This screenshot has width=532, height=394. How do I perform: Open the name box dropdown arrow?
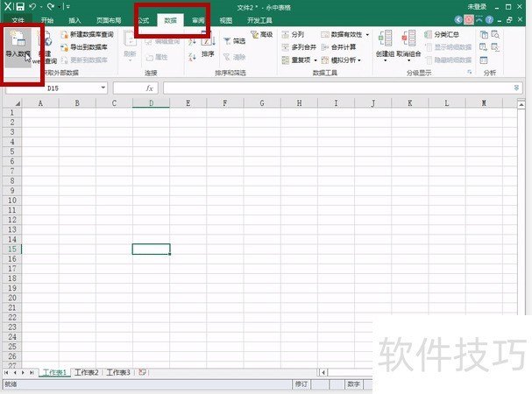coord(103,88)
